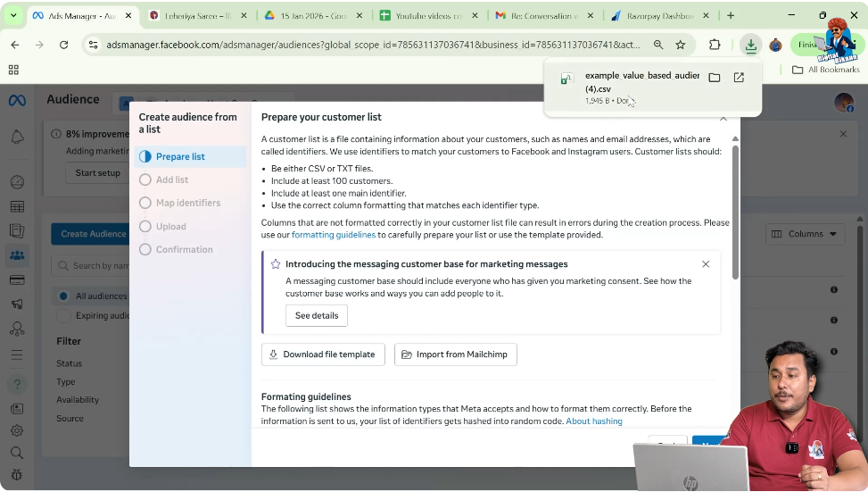Open All Bookmarks folder
The height and width of the screenshot is (492, 868).
[x=825, y=70]
